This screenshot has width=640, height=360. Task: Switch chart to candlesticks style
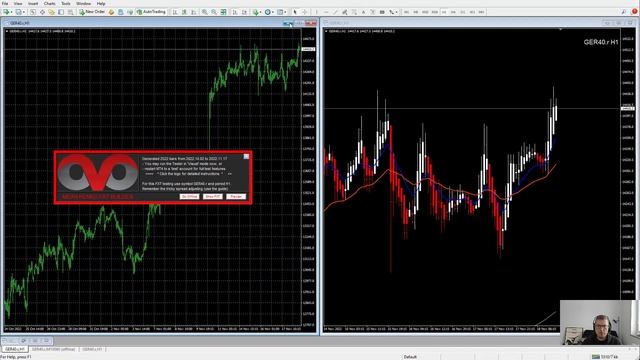tap(184, 12)
